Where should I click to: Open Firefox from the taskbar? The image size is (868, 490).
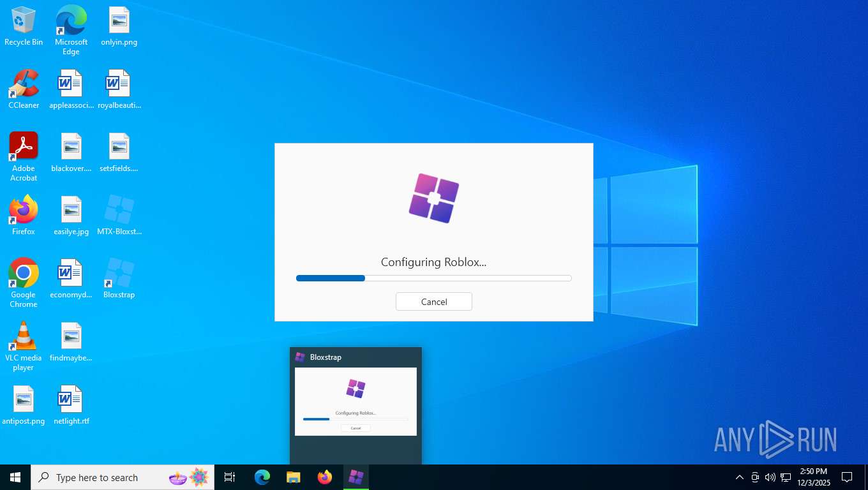325,477
